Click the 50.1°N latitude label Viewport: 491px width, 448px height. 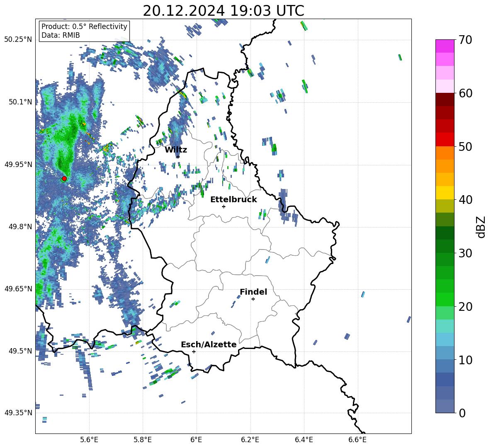tap(20, 102)
